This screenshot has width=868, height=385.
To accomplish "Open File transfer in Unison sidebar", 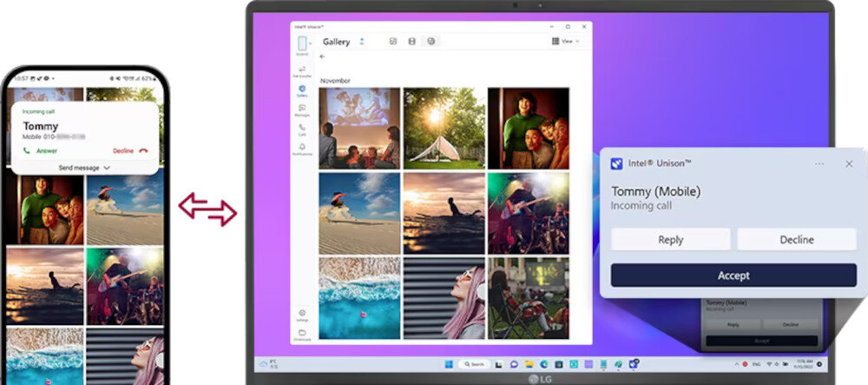I will (x=302, y=71).
